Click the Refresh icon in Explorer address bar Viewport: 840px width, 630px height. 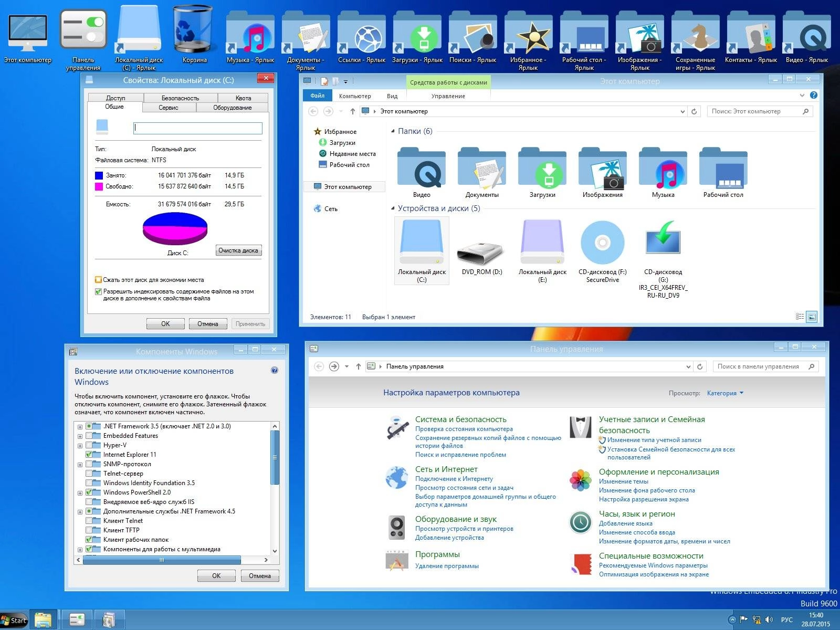pos(694,111)
